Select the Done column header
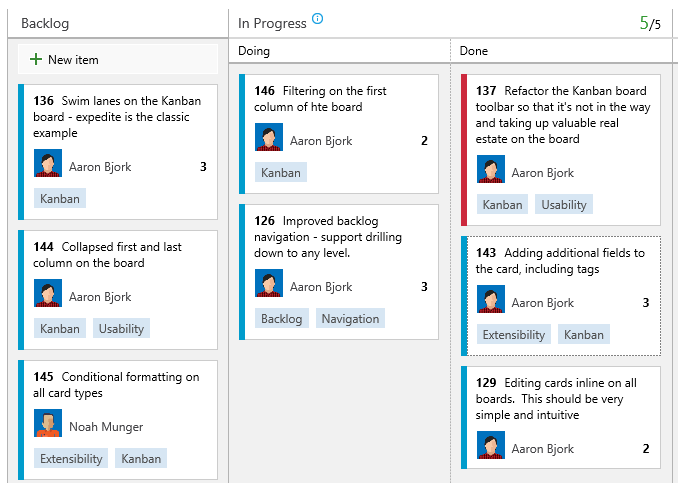 [x=474, y=51]
